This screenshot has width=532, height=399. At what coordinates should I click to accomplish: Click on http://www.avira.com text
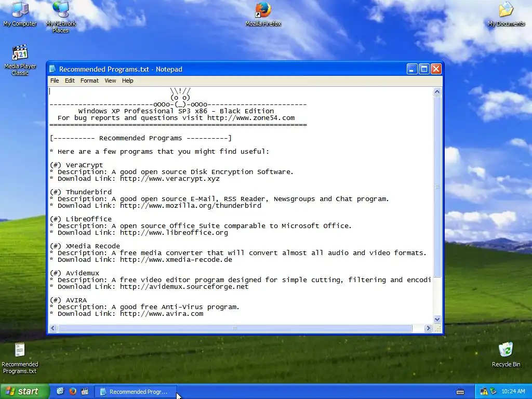click(x=162, y=314)
